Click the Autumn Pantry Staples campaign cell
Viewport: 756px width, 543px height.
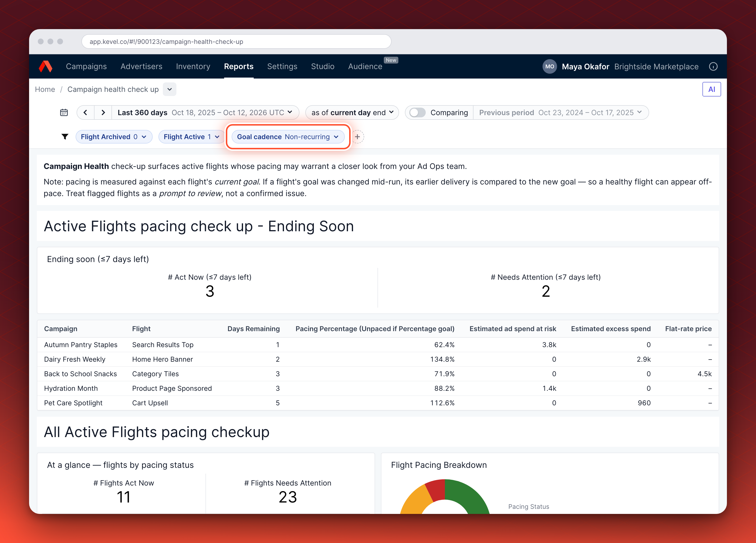coord(81,345)
